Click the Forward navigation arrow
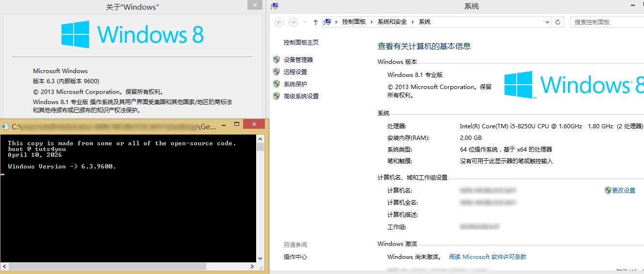The width and height of the screenshot is (644, 274). (293, 22)
